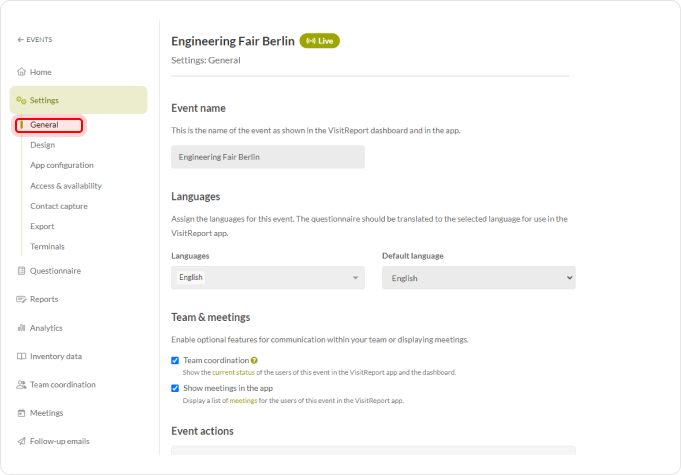Screen dimensions: 681x475
Task: Click the Questionnaire sidebar icon
Action: 21,270
